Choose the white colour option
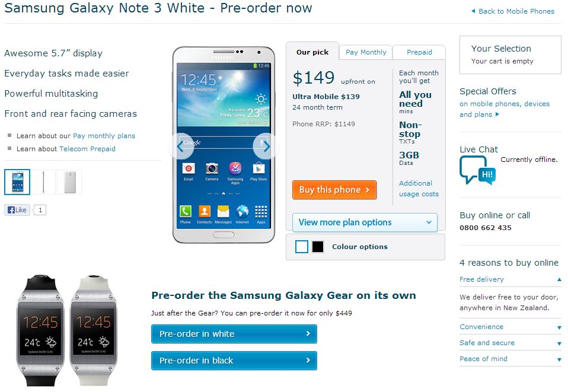 coord(302,247)
